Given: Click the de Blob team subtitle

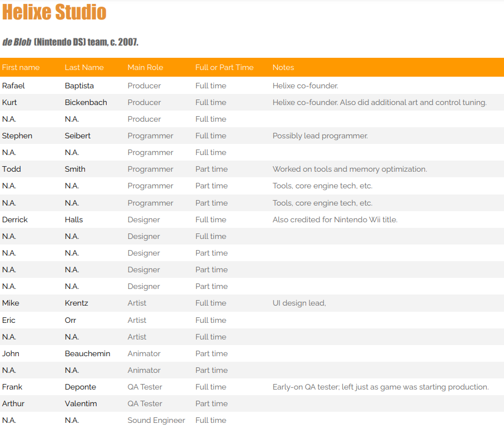Looking at the screenshot, I should point(70,42).
